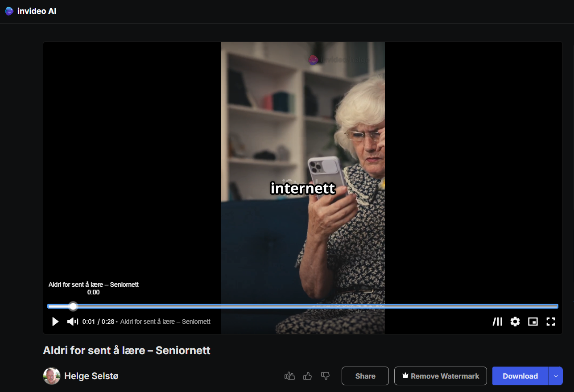Play the video

click(x=55, y=322)
